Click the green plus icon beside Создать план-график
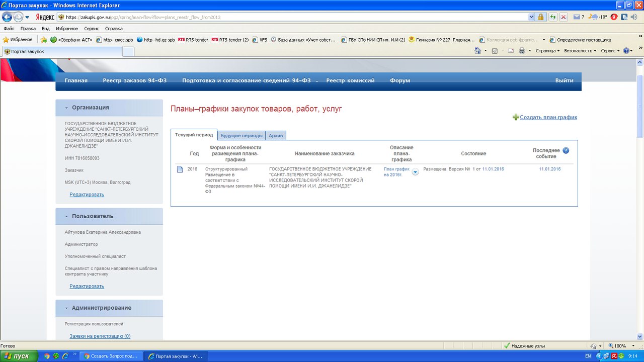Screen dimensions: 644x362 [516, 117]
